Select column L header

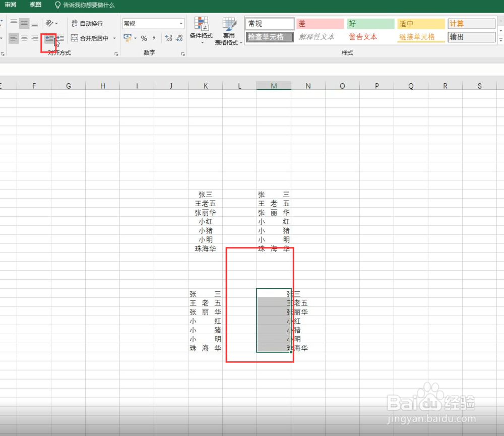[240, 86]
